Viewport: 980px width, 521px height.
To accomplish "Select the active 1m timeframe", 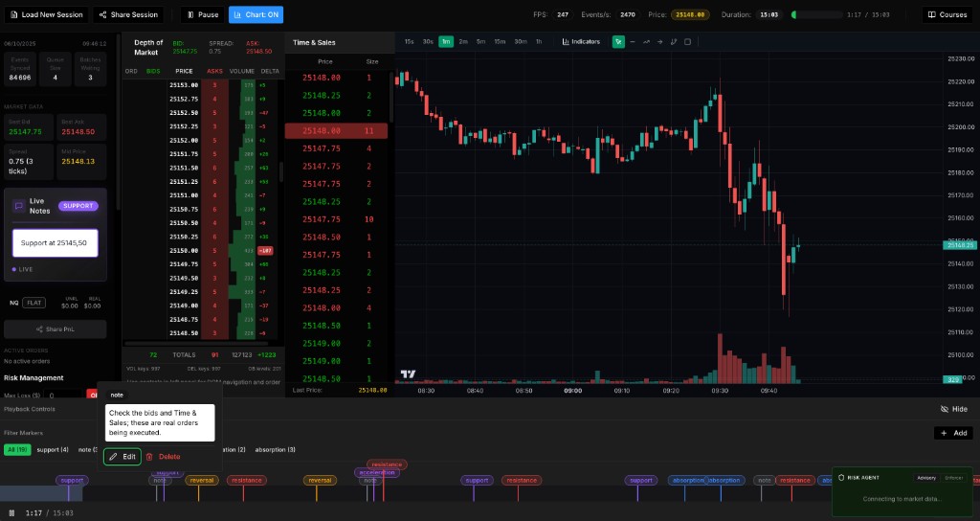I will [446, 42].
